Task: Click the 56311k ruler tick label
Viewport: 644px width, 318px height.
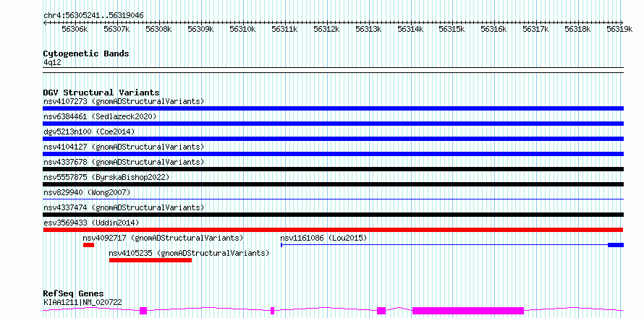Action: point(284,29)
